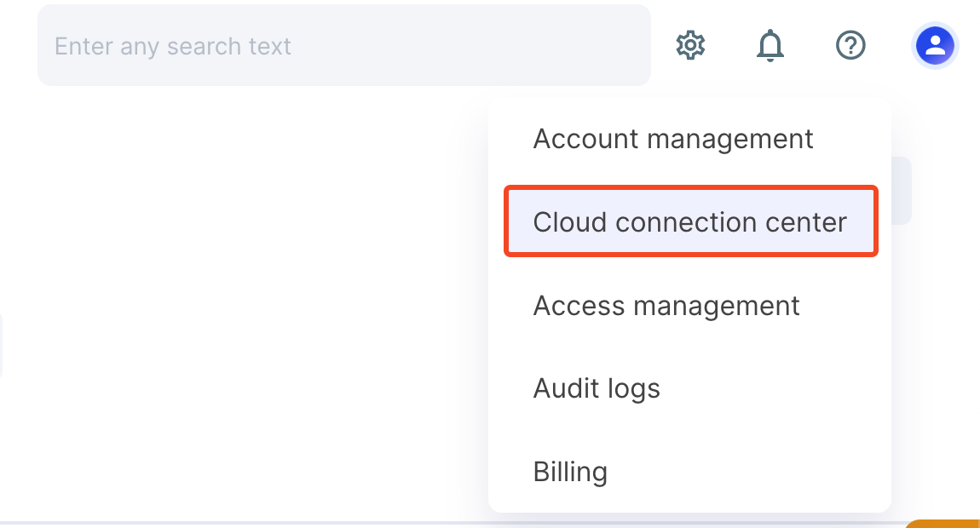
Task: Choose Account management from the menu
Action: point(673,138)
